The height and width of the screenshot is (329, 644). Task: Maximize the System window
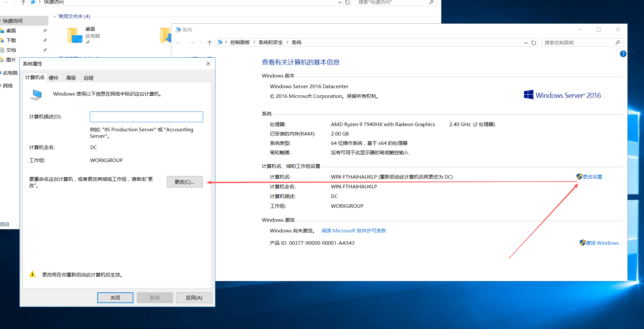(x=599, y=29)
